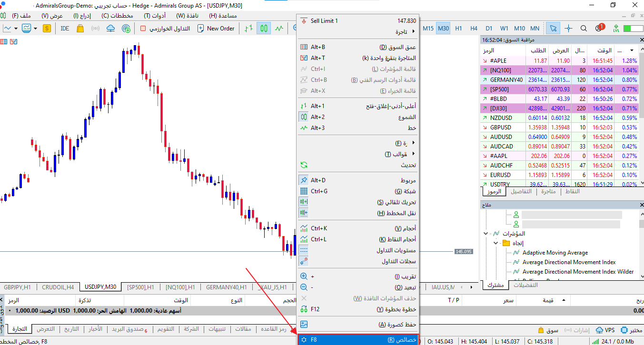644x345 pixels.
Task: Collapse the Indicators (المؤشرات) tree node
Action: (x=486, y=234)
